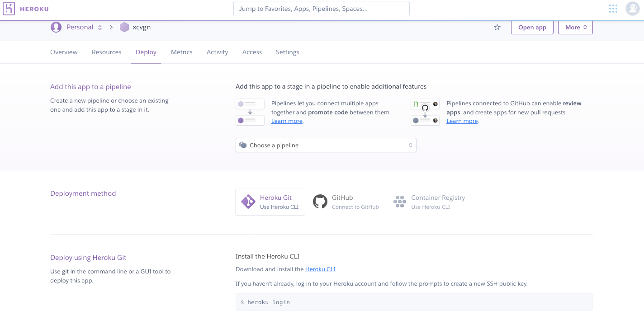This screenshot has width=644, height=320.
Task: Click the pipeline illustration icon
Action: 250,112
